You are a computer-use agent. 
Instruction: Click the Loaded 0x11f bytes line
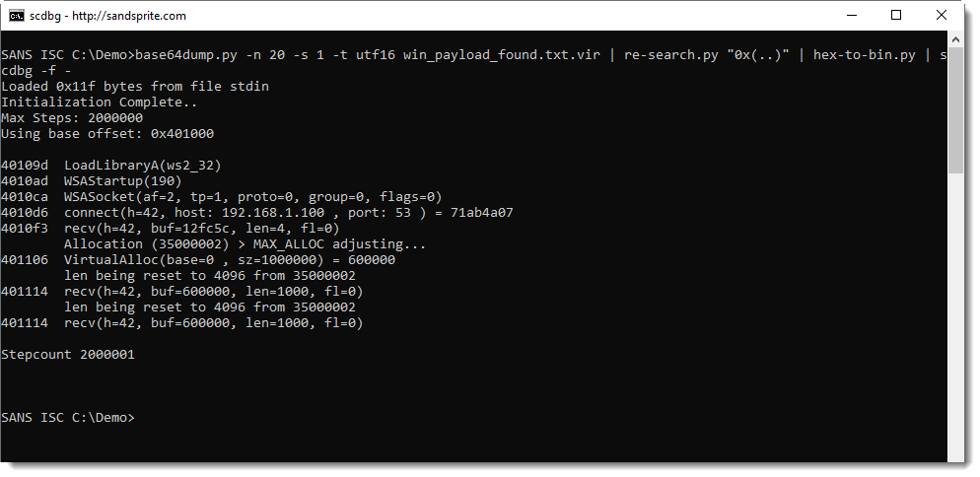point(135,87)
